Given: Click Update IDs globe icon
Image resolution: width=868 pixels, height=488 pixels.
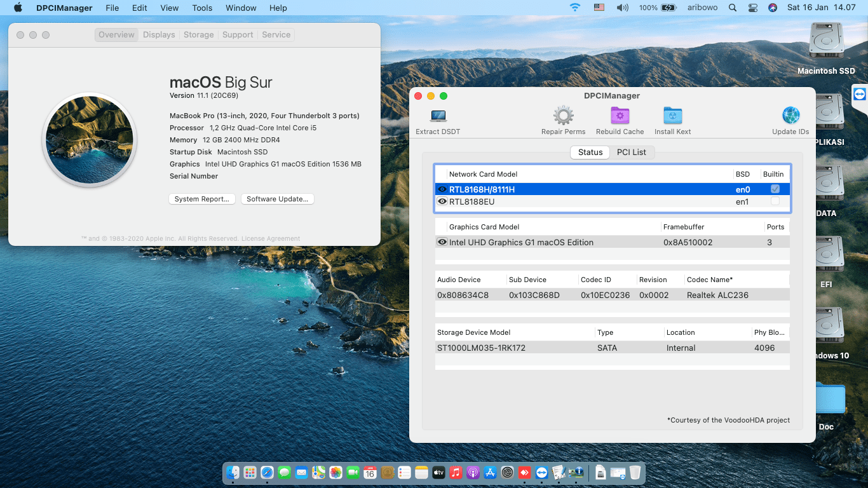Looking at the screenshot, I should (x=790, y=116).
